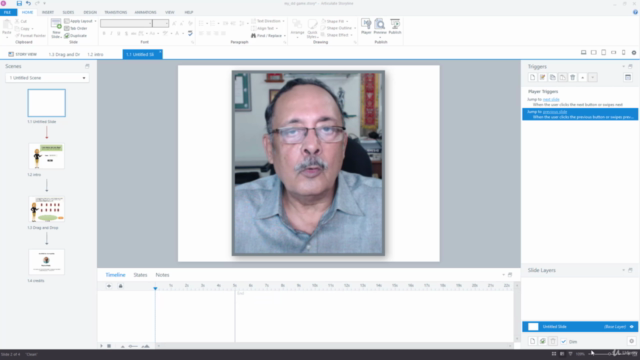Click the 'next slide' link in Player Triggers
This screenshot has width=640, height=360.
coord(551,99)
